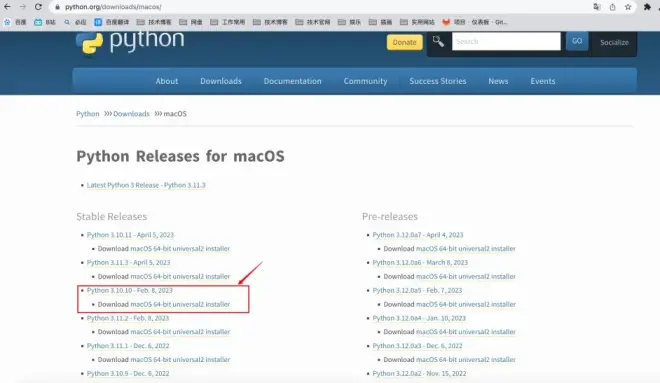Screen dimensions: 660x383
Task: Click the Python logo on the site header
Action: 130,43
